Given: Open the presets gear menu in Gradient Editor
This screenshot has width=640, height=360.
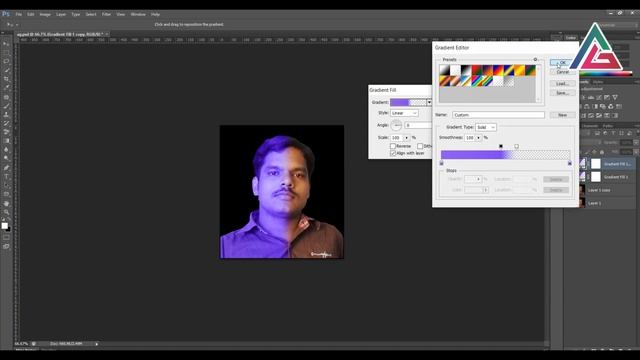Looking at the screenshot, I should pos(535,60).
